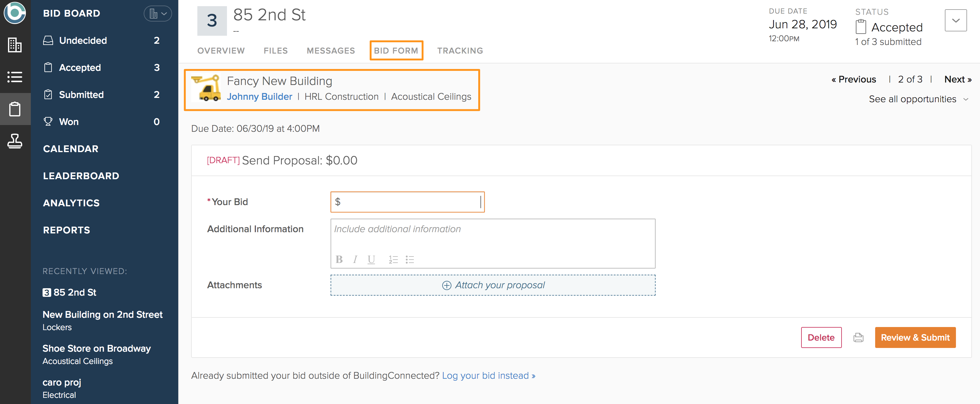Open the list icon in left rail
Viewport: 980px width, 404px height.
[x=15, y=77]
